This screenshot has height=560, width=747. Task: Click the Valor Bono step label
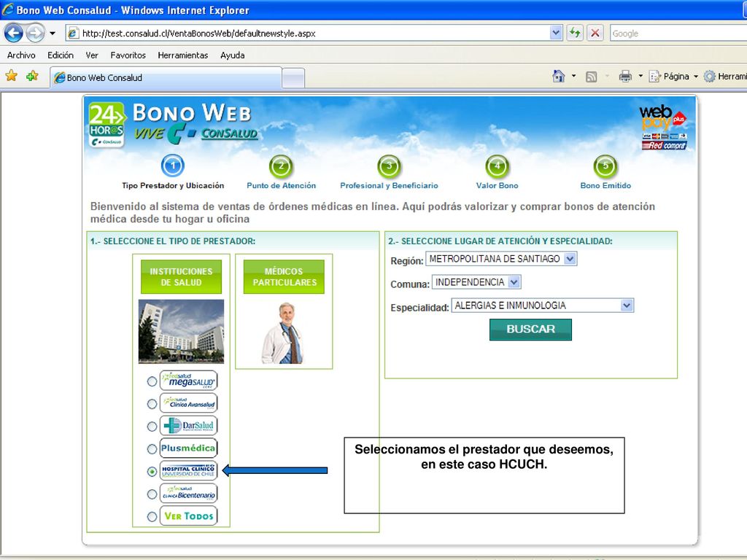click(498, 186)
